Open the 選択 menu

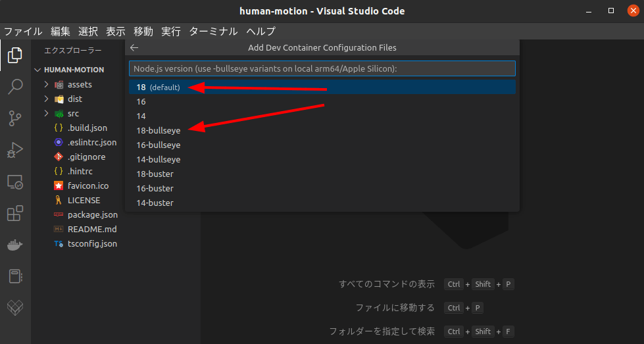(88, 31)
